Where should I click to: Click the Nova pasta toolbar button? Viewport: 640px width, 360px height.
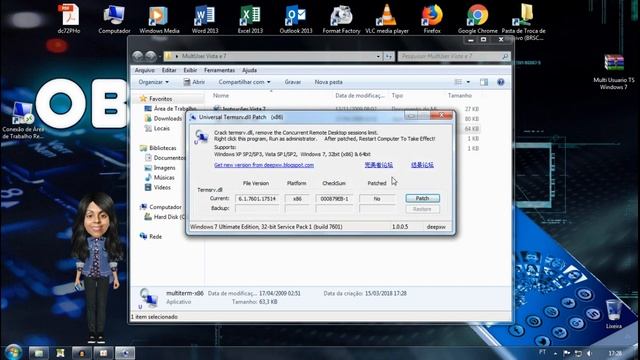pyautogui.click(x=329, y=82)
